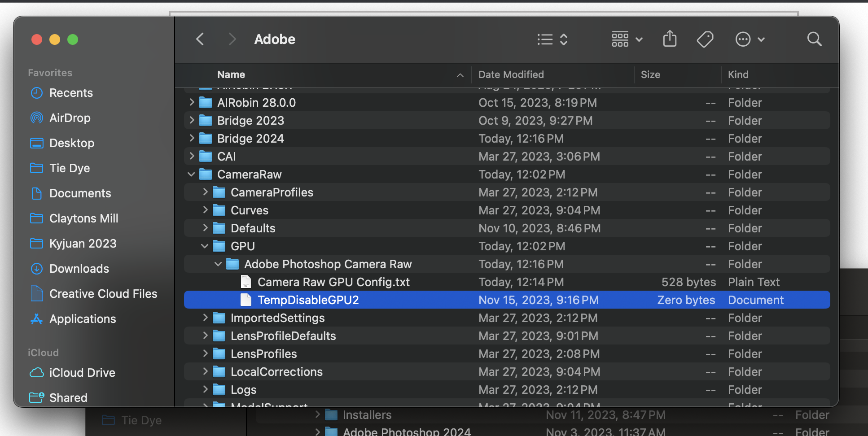This screenshot has height=436, width=868.
Task: Open Creative Cloud Files from sidebar
Action: (x=103, y=294)
